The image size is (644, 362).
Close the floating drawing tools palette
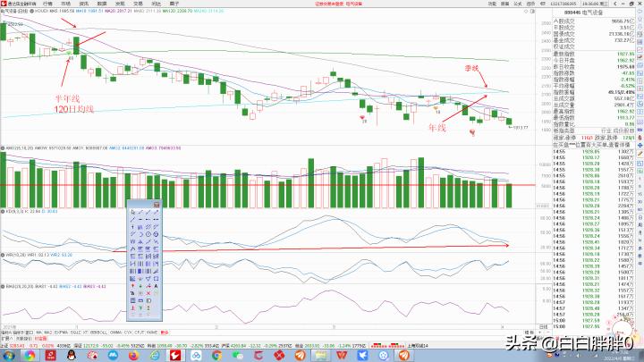click(x=157, y=205)
